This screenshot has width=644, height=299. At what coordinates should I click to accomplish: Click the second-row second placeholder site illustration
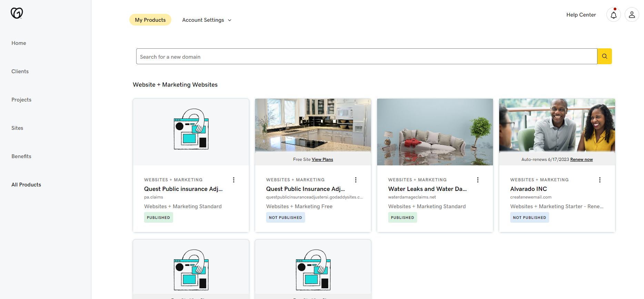coord(313,270)
